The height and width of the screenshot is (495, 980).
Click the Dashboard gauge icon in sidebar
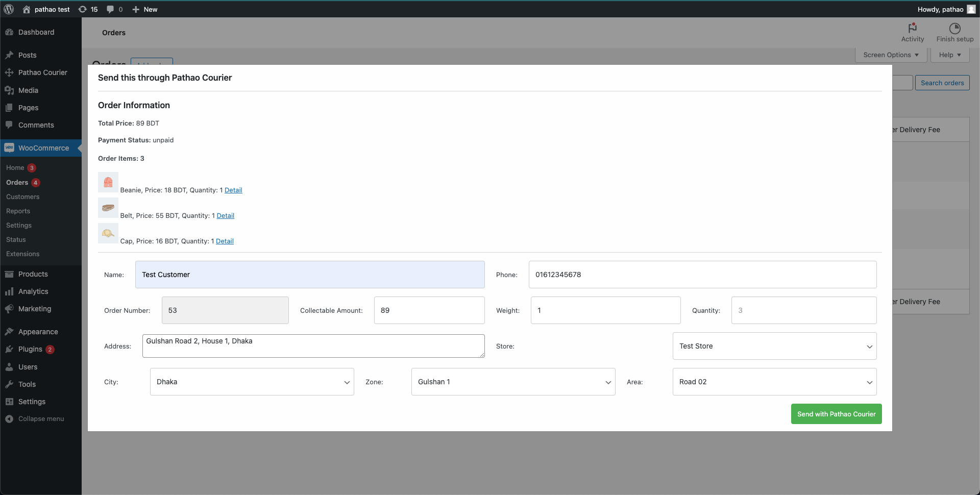[9, 32]
